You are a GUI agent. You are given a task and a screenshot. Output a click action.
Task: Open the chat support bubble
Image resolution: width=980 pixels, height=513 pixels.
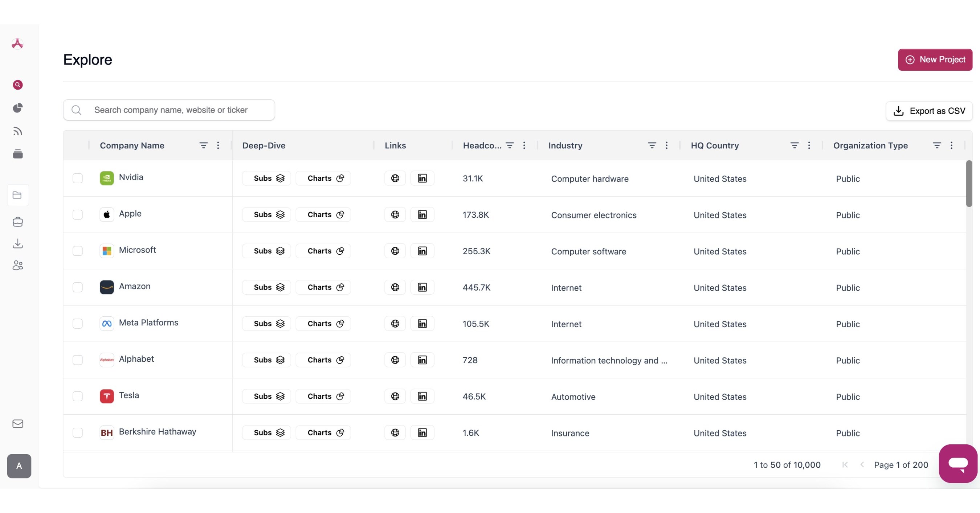tap(958, 463)
